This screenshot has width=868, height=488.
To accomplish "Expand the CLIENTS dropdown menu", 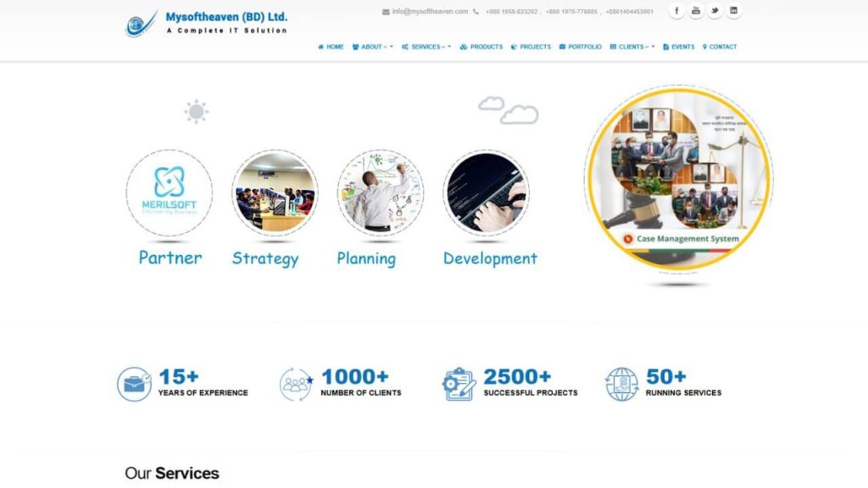I will 632,47.
